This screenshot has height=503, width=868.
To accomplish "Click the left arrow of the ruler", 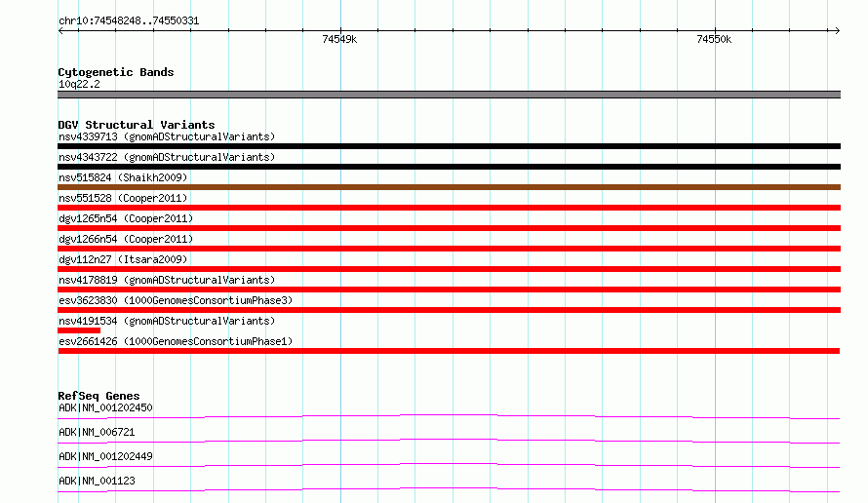I will point(60,30).
